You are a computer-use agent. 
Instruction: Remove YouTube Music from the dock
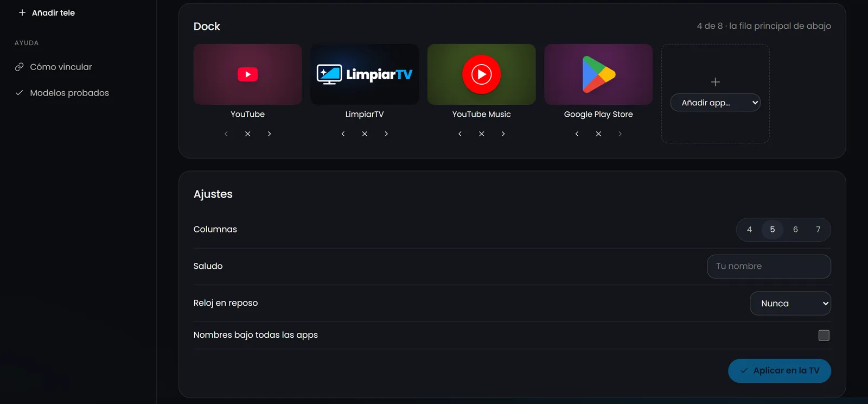482,134
